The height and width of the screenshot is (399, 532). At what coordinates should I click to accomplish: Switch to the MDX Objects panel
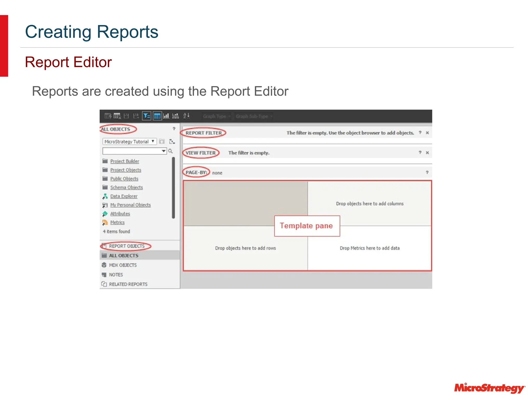coord(140,265)
